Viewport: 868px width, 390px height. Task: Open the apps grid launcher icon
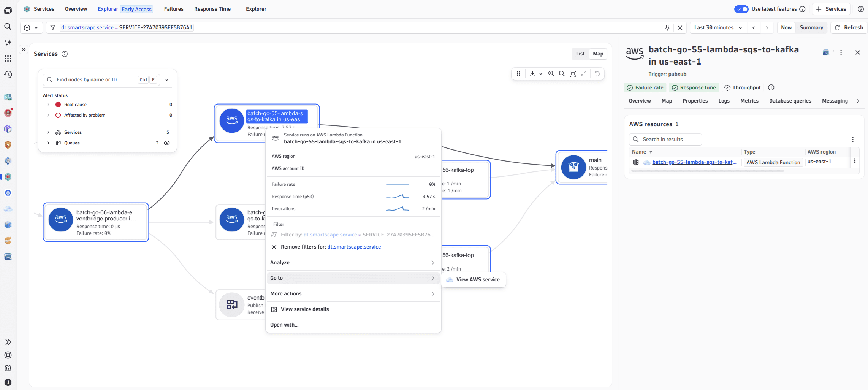(8, 59)
